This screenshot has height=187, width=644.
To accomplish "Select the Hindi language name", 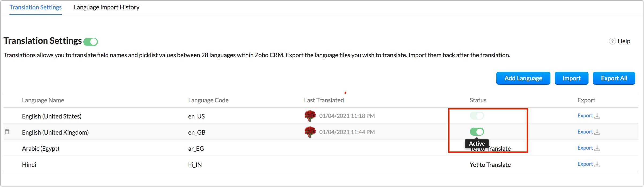I will point(29,165).
